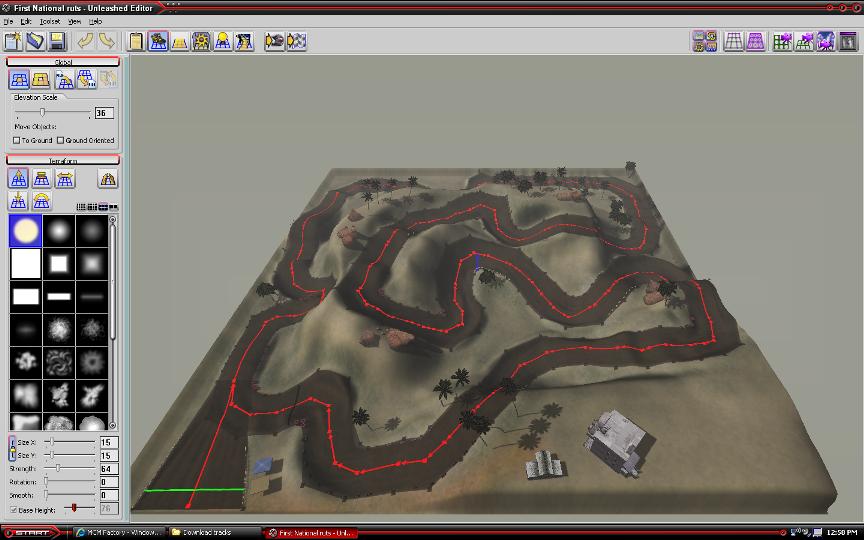This screenshot has width=864, height=540.
Task: Open the Toolset menu
Action: (49, 21)
